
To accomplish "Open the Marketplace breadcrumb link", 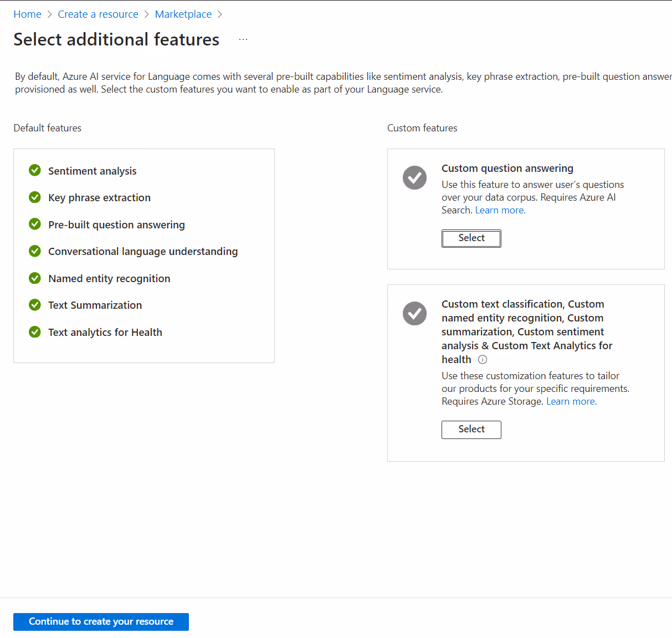I will pos(183,14).
